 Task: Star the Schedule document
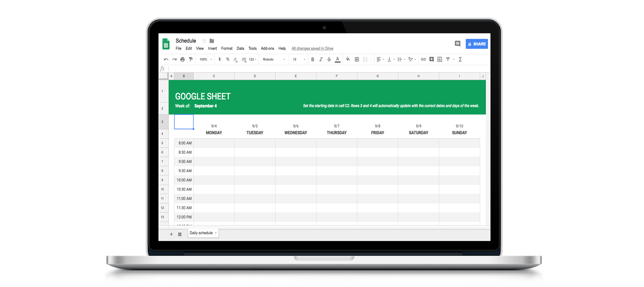point(204,41)
